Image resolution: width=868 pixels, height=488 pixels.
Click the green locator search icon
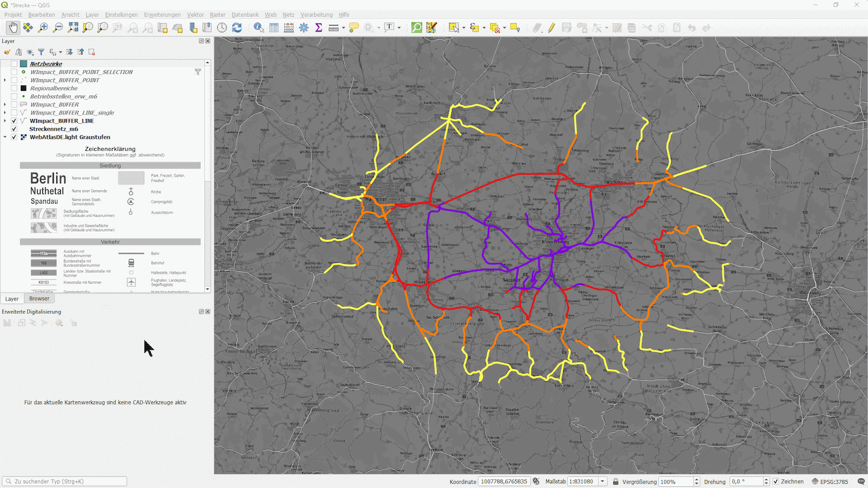417,27
